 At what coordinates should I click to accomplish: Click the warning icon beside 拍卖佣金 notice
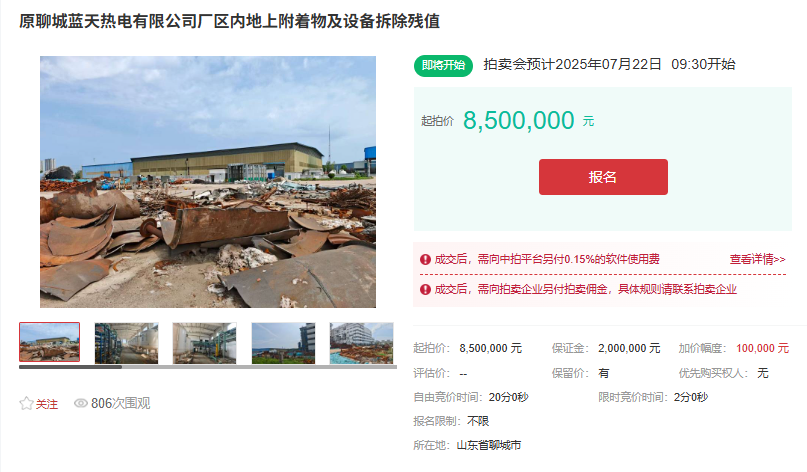click(x=425, y=289)
